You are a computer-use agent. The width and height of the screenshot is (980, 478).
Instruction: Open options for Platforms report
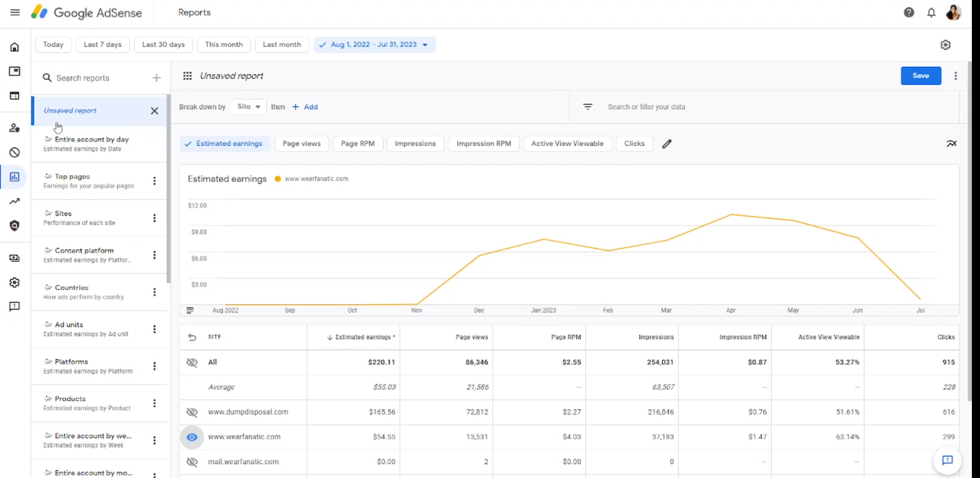tap(154, 366)
